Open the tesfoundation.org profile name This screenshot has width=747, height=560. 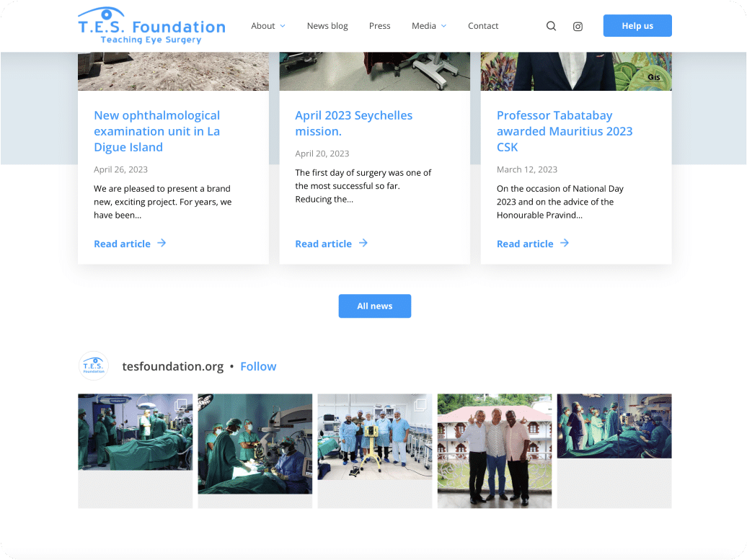pyautogui.click(x=173, y=366)
